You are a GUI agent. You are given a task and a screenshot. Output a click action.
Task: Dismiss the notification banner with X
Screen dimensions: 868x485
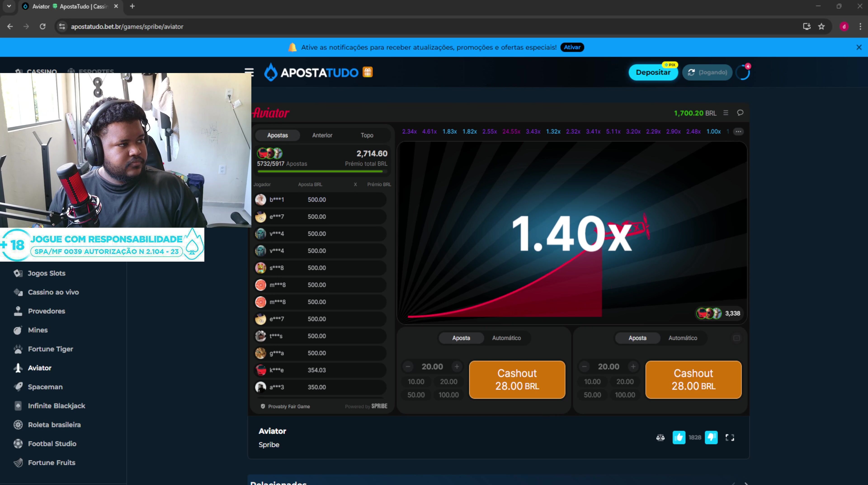coord(859,47)
